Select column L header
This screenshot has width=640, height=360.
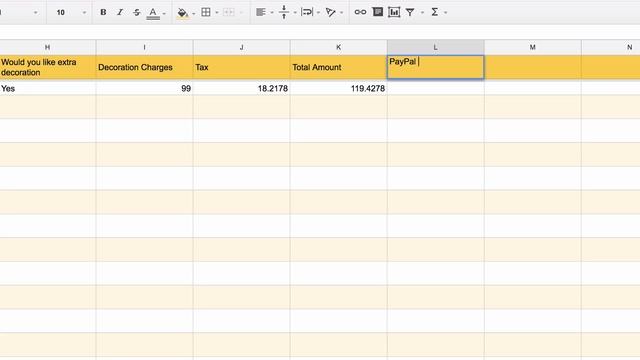coord(436,47)
